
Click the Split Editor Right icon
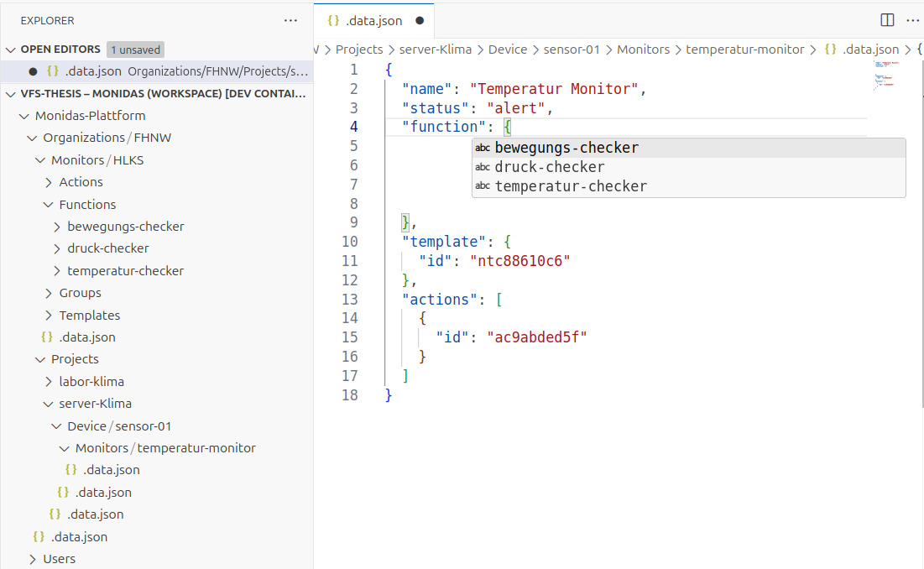click(887, 20)
